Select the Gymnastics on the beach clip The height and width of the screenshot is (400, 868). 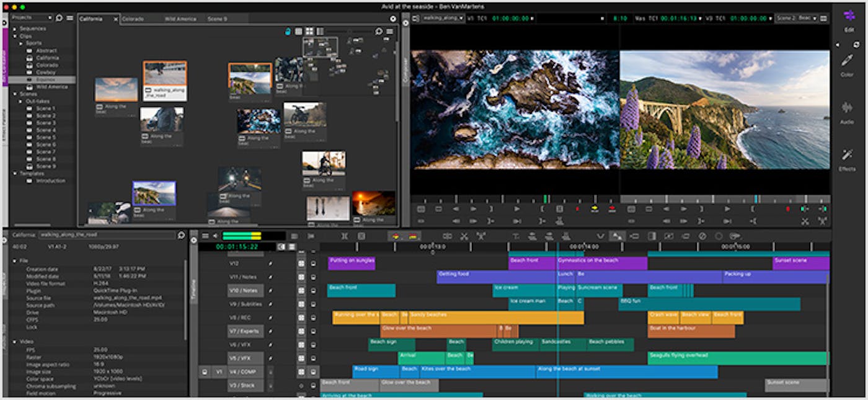point(602,263)
